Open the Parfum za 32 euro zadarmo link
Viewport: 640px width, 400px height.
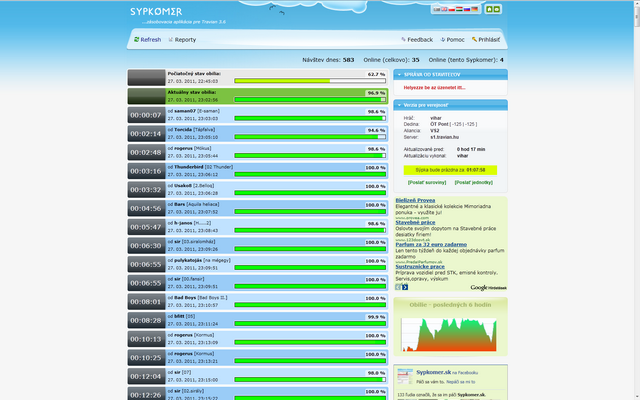pyautogui.click(x=431, y=244)
